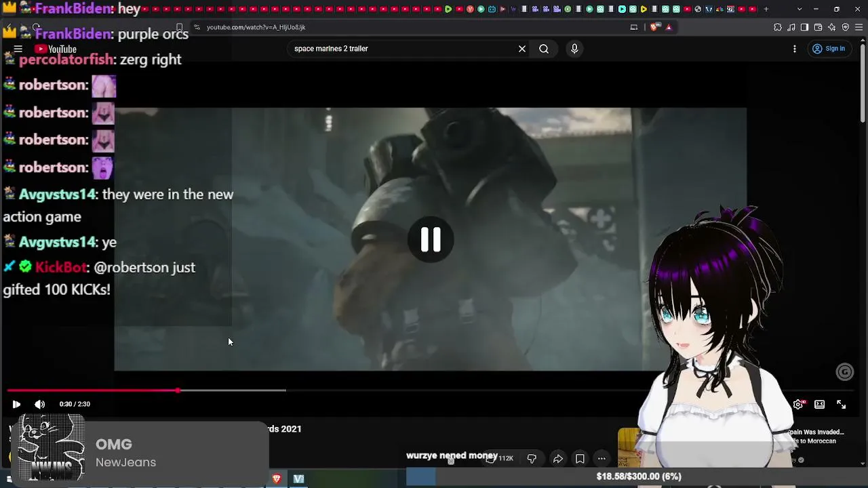This screenshot has width=868, height=488.
Task: Open the browser extensions puzzle icon
Action: [x=778, y=27]
